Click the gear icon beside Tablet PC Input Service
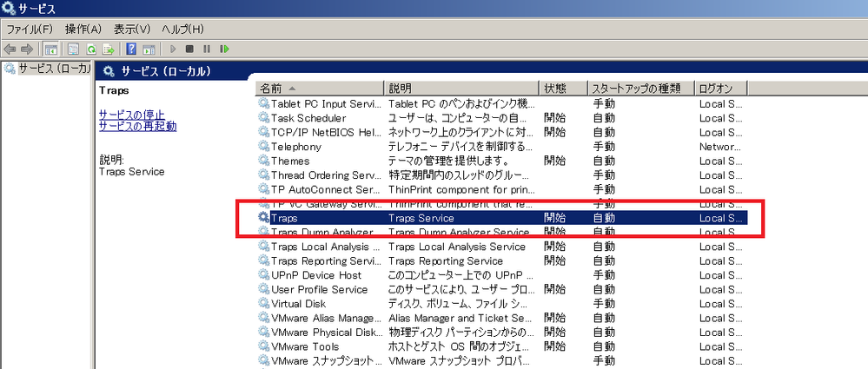Image resolution: width=868 pixels, height=369 pixels. pos(263,103)
